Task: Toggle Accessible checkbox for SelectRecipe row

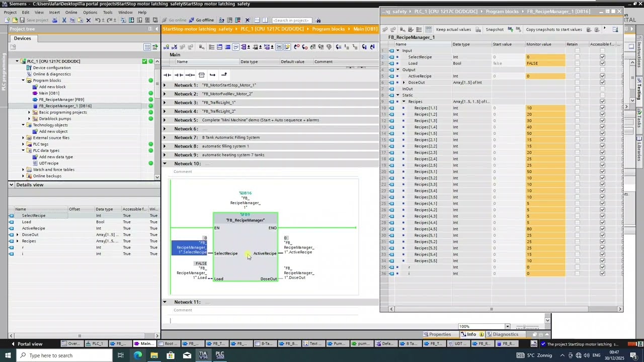Action: click(x=602, y=57)
